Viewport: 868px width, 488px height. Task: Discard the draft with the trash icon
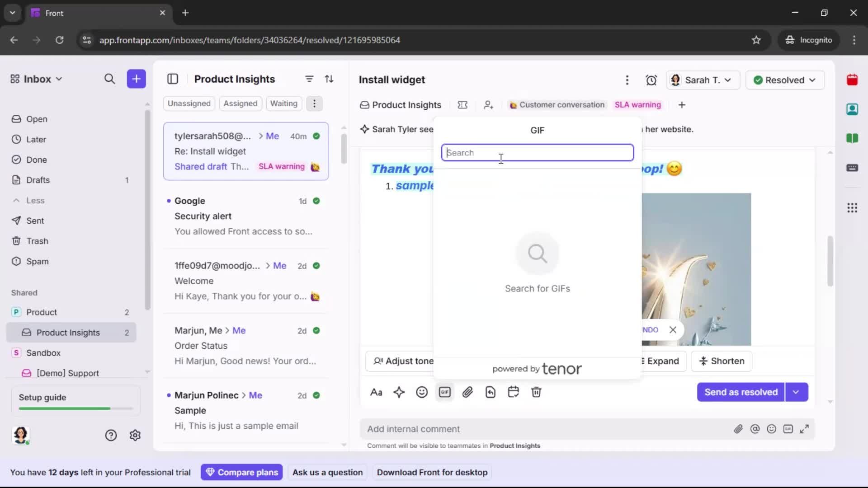[x=537, y=392]
